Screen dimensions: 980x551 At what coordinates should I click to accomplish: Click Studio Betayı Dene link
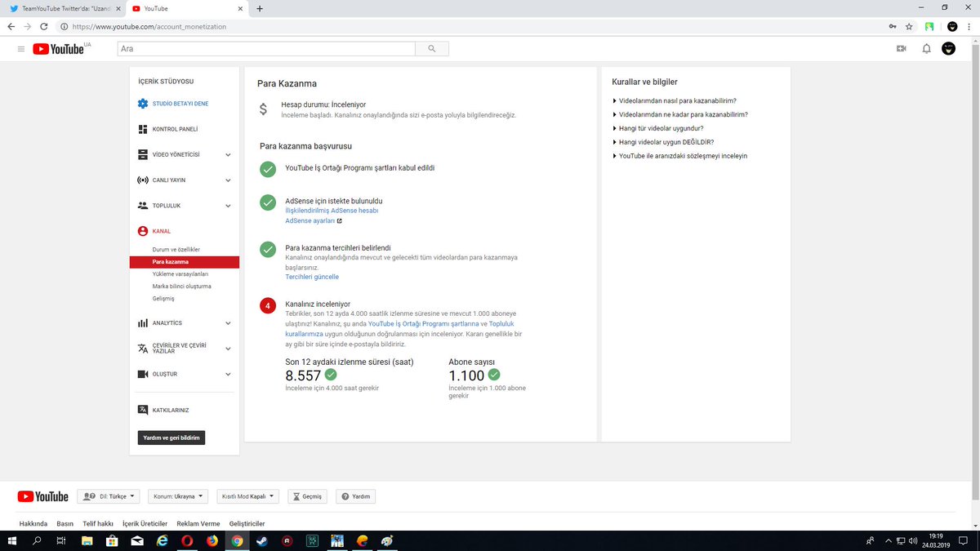(180, 104)
